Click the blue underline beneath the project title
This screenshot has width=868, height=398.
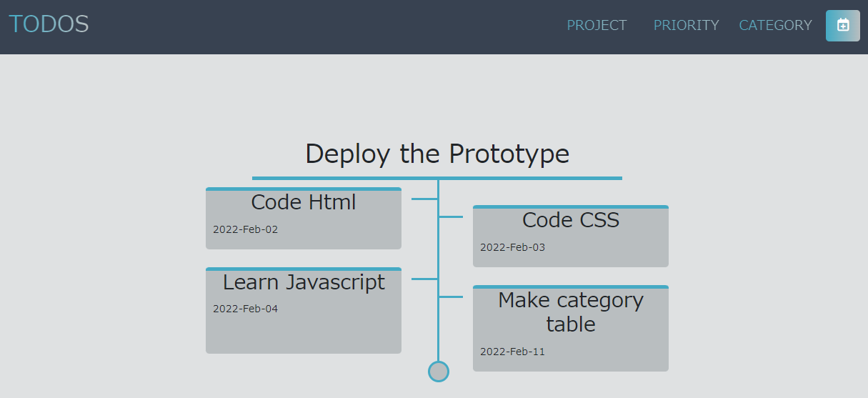click(x=437, y=178)
